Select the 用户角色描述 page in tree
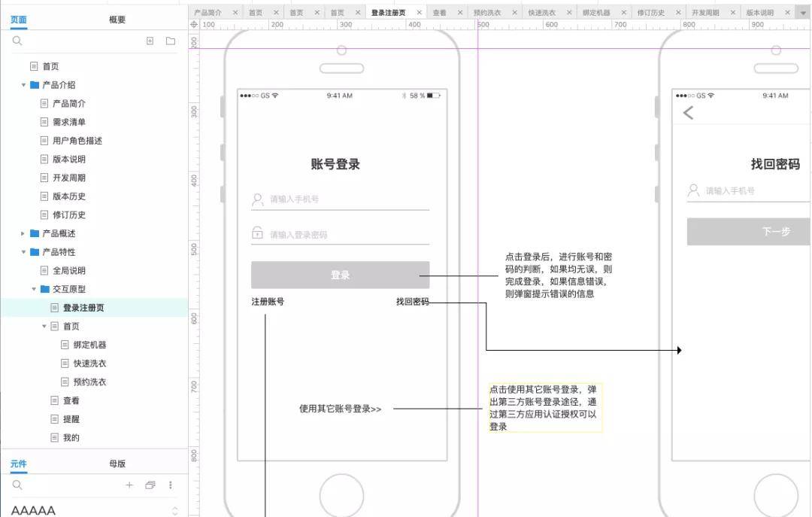The image size is (812, 517). pyautogui.click(x=77, y=141)
